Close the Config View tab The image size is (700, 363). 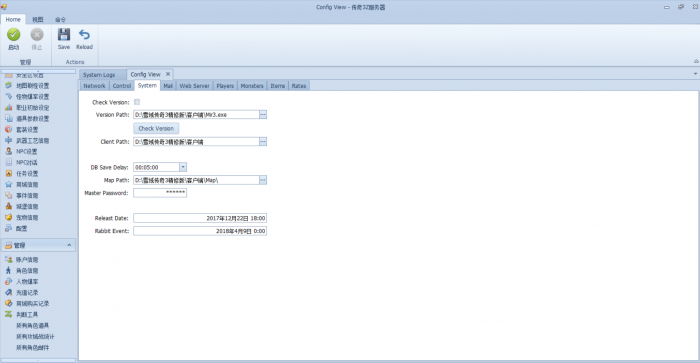(168, 74)
